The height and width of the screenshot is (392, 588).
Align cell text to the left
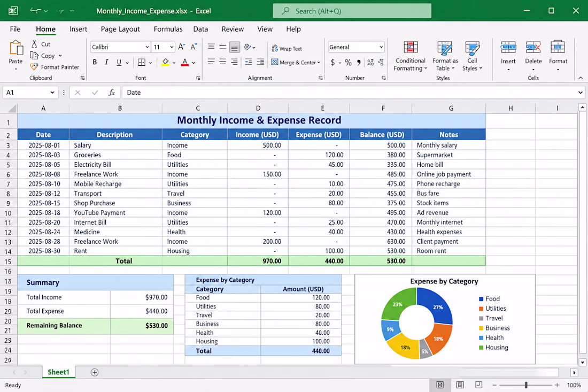point(212,62)
